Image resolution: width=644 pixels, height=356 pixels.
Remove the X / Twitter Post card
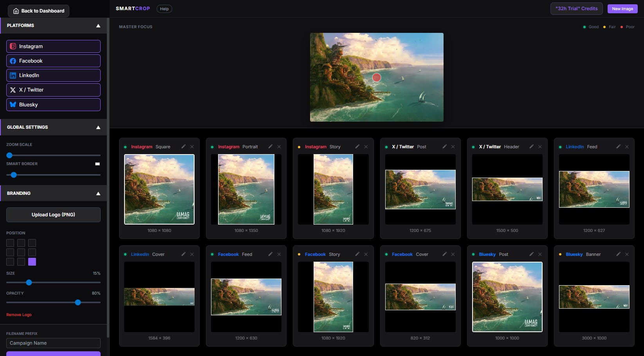453,147
